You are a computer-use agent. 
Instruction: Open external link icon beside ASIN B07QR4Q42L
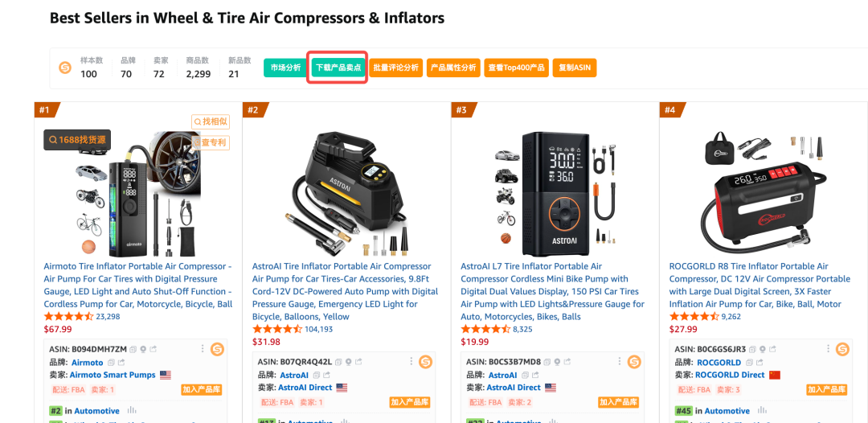click(357, 362)
